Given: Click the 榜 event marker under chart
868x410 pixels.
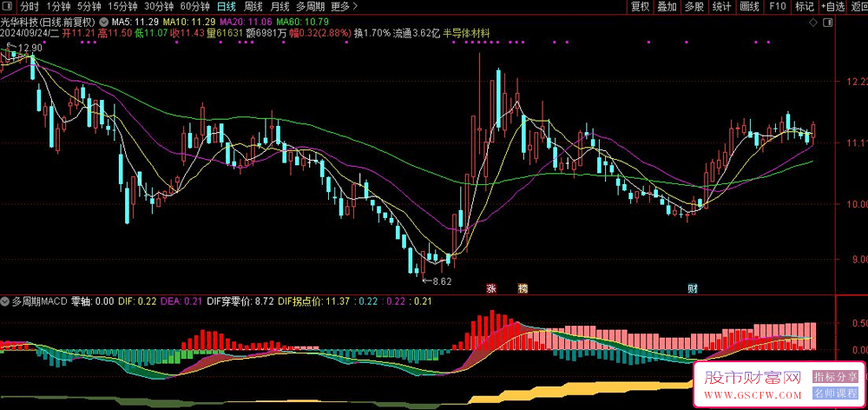Looking at the screenshot, I should point(522,288).
